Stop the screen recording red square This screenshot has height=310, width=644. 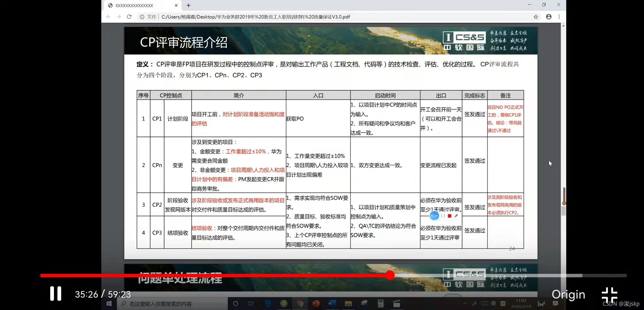click(449, 216)
